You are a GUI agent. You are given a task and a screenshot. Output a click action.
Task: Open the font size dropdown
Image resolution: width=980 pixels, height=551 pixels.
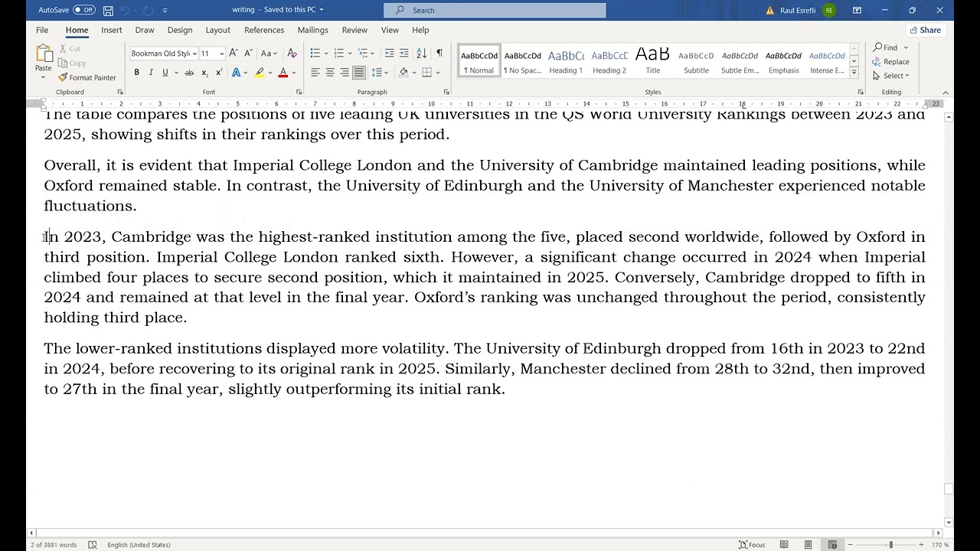coord(221,54)
